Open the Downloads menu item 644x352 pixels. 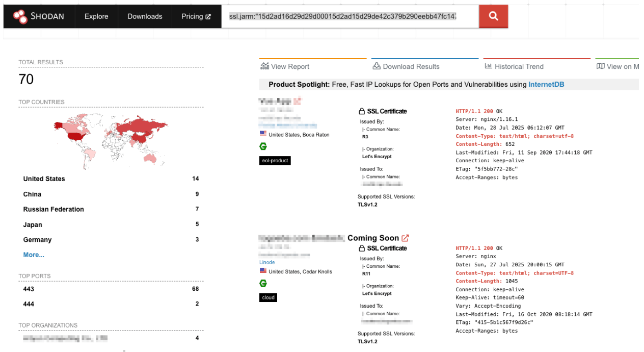pos(145,16)
